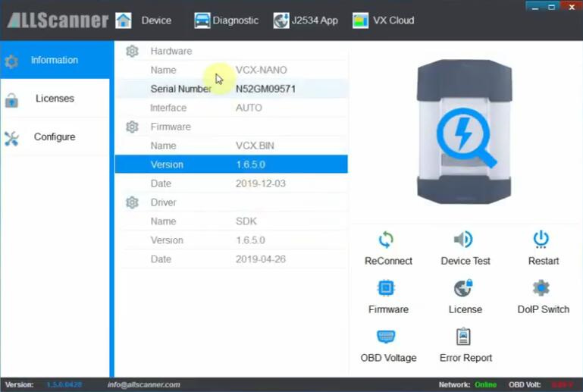
Task: Select Configure in the sidebar
Action: [x=55, y=137]
